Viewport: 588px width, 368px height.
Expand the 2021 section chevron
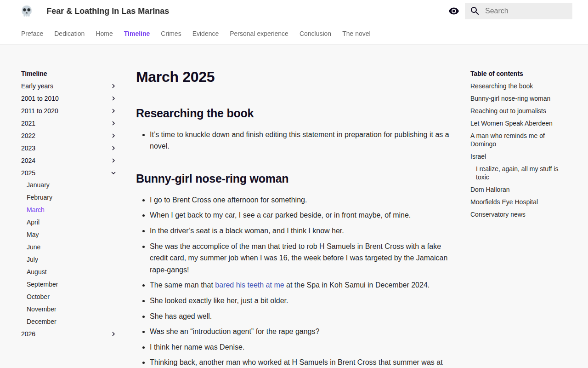[x=113, y=123]
